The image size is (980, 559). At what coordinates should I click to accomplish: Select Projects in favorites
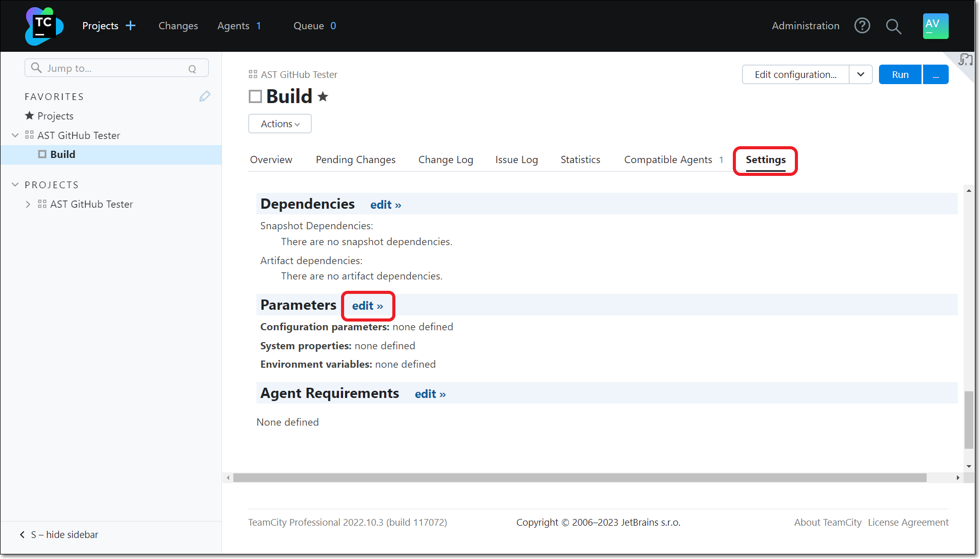point(55,116)
